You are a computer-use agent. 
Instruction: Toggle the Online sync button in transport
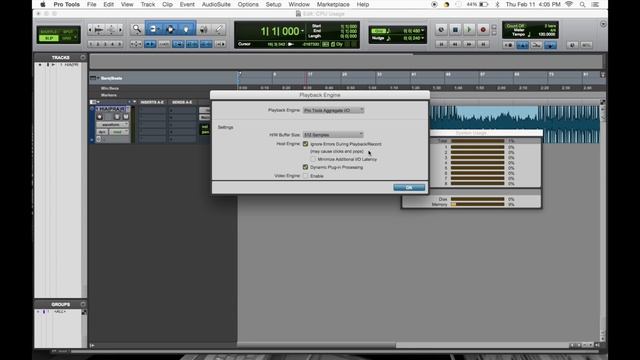tap(441, 29)
